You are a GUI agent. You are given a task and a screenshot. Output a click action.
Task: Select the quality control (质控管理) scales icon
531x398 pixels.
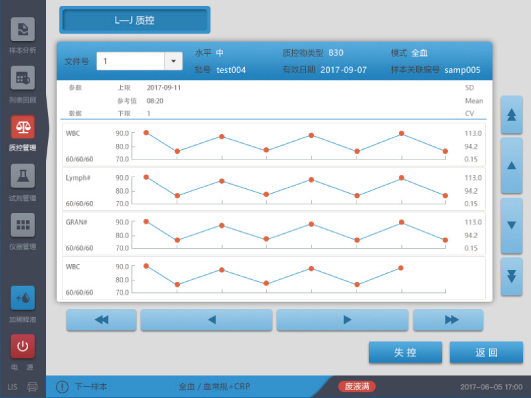23,127
